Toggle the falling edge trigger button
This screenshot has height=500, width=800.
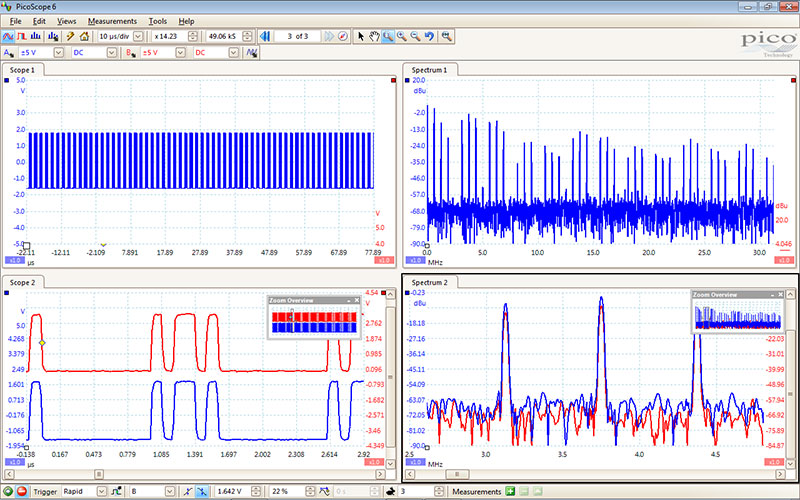click(203, 492)
